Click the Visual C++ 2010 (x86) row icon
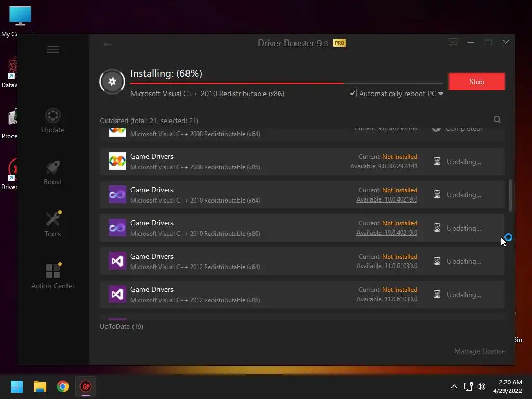Image resolution: width=532 pixels, height=399 pixels. [117, 228]
